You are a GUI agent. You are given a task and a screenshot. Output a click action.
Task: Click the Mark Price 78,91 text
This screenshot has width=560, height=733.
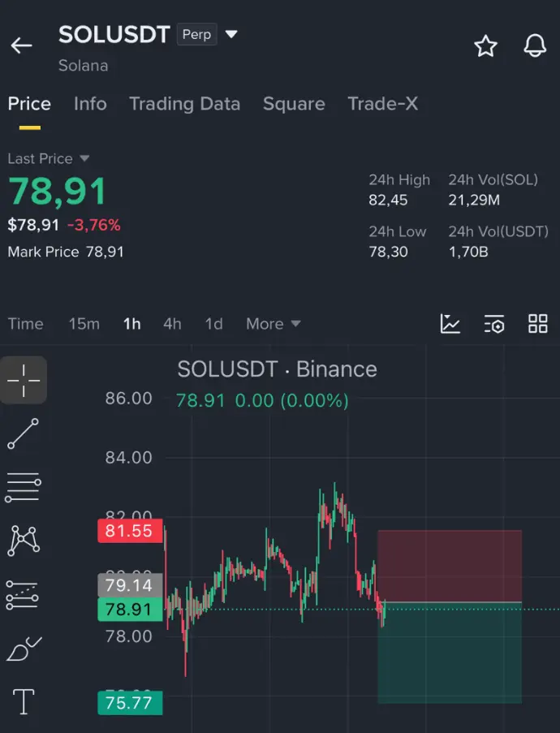point(66,252)
